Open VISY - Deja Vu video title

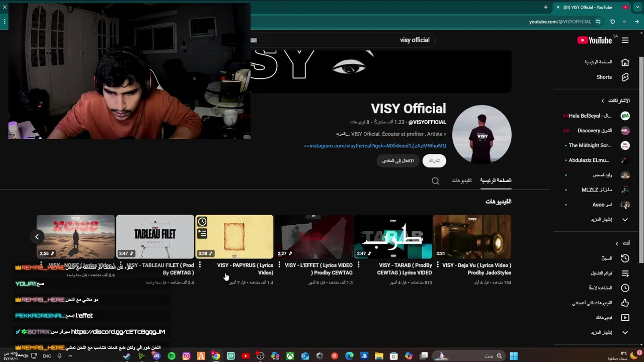pyautogui.click(x=476, y=269)
